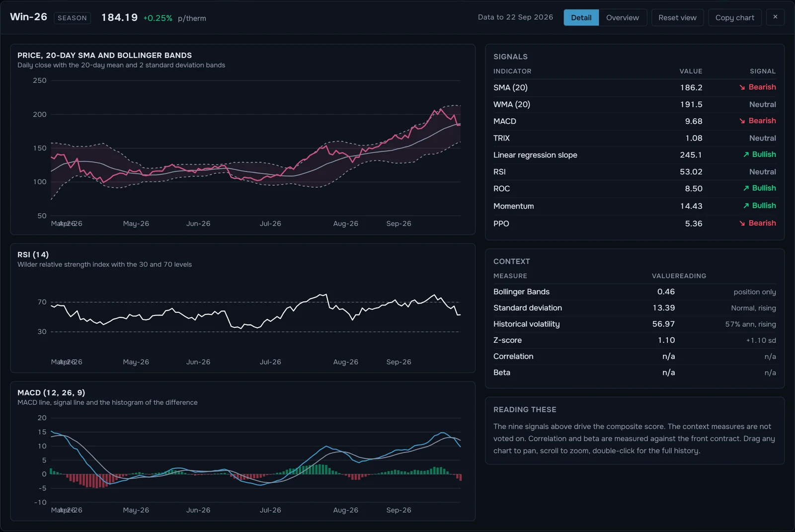The height and width of the screenshot is (532, 795).
Task: Close the Win-26 detail panel
Action: tap(775, 17)
